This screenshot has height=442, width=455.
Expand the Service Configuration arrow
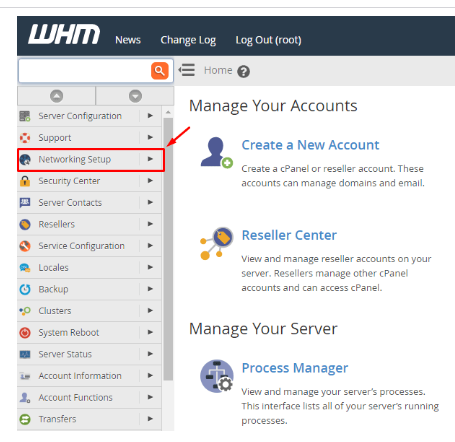[x=150, y=246]
